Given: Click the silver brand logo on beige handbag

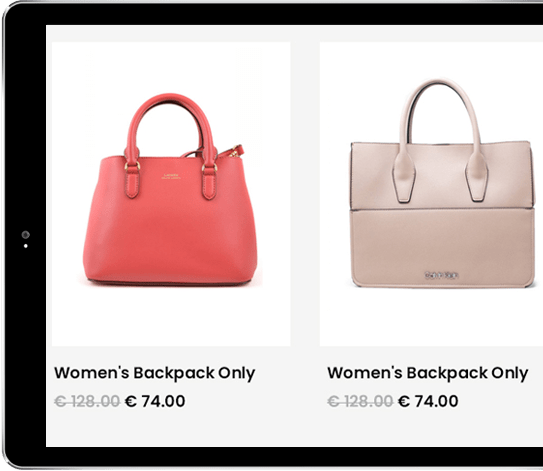Looking at the screenshot, I should tap(442, 275).
